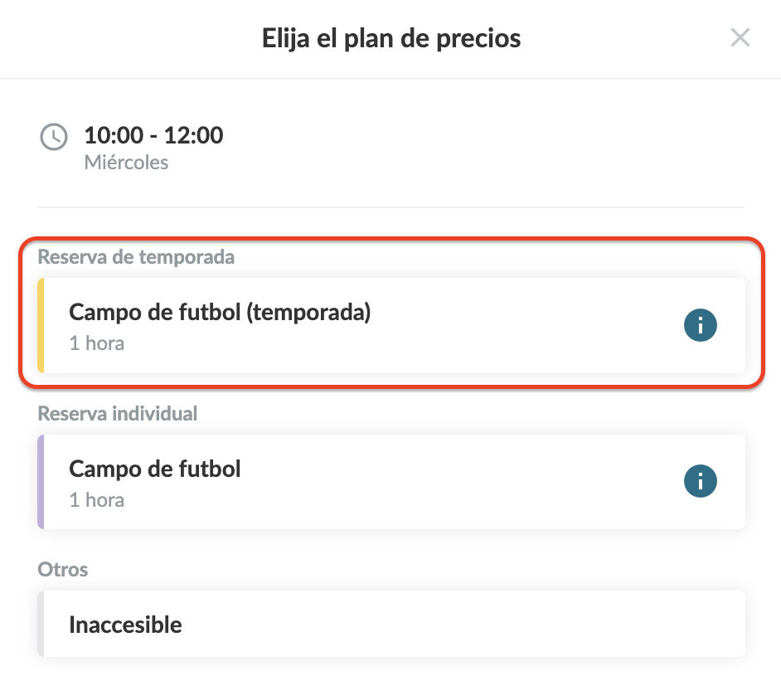
Task: Open info icon for individual Campo de futbol
Action: (700, 481)
